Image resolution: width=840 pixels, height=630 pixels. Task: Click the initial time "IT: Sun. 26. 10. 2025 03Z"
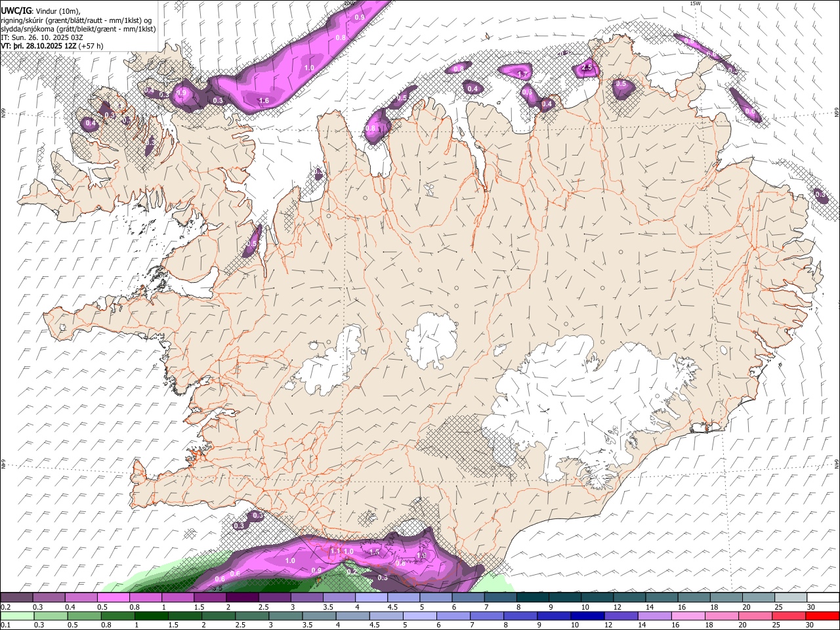(x=42, y=37)
